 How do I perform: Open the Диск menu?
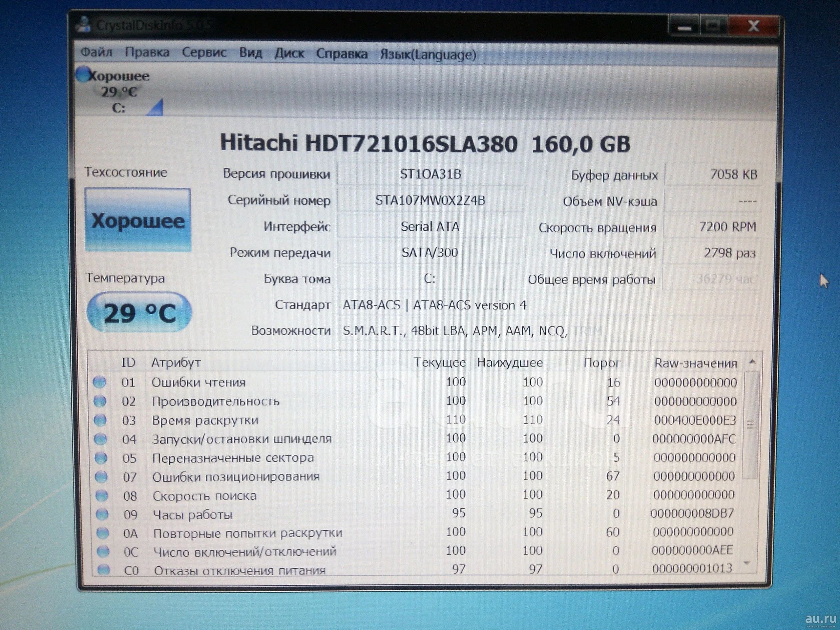(x=289, y=53)
